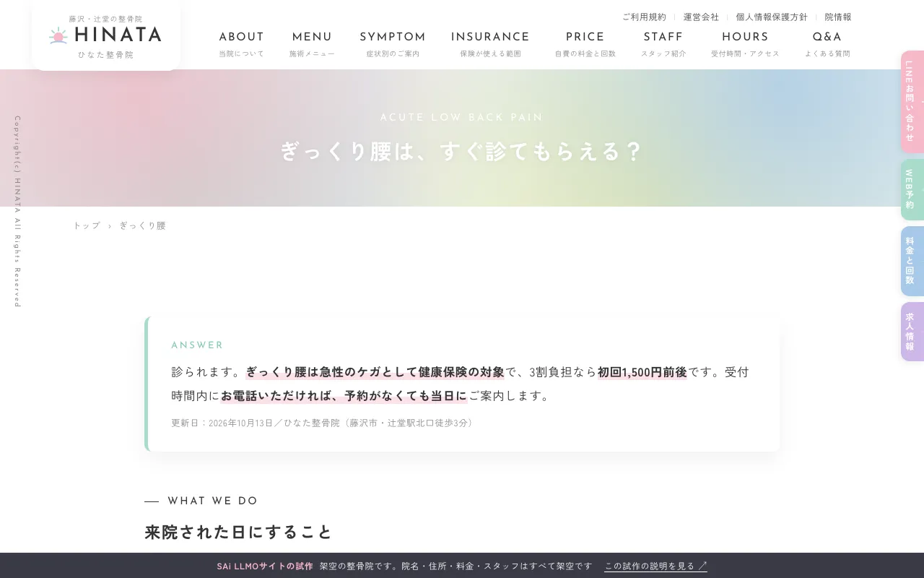
Task: Go to トップ in the breadcrumb
Action: [87, 225]
